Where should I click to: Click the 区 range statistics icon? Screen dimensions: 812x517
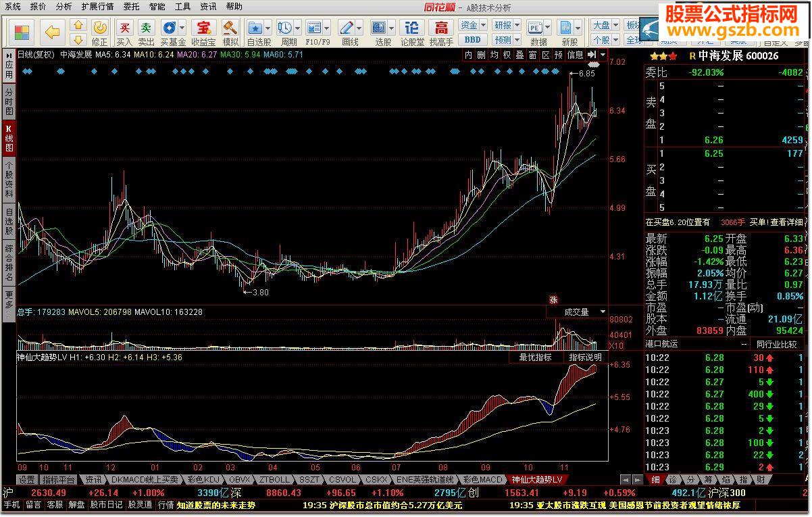(x=545, y=55)
